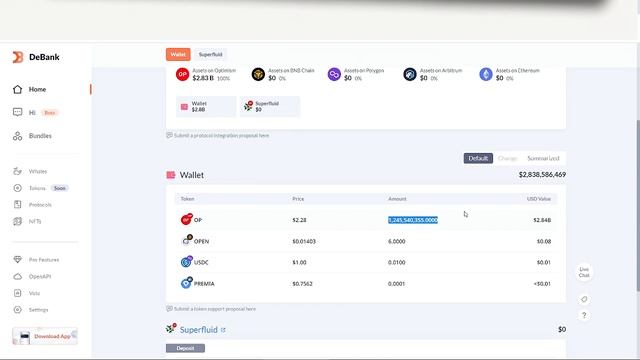Viewport: 640px width, 360px height.
Task: Click the OP token icon
Action: [186, 220]
